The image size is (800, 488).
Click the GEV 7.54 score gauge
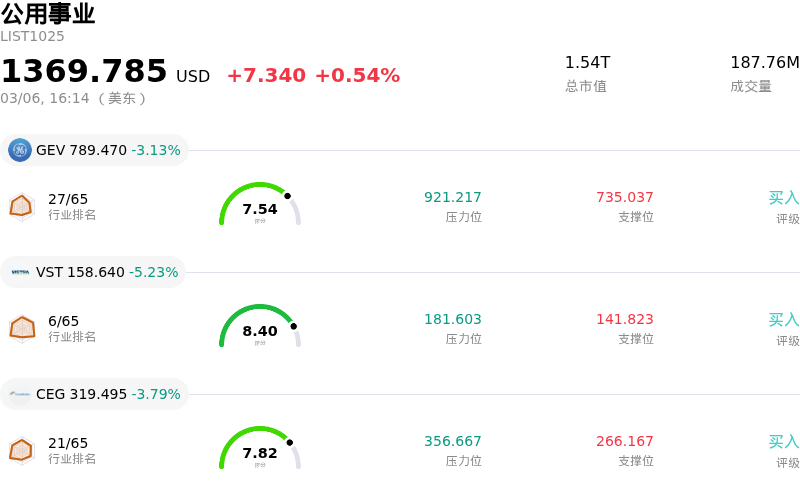click(260, 206)
